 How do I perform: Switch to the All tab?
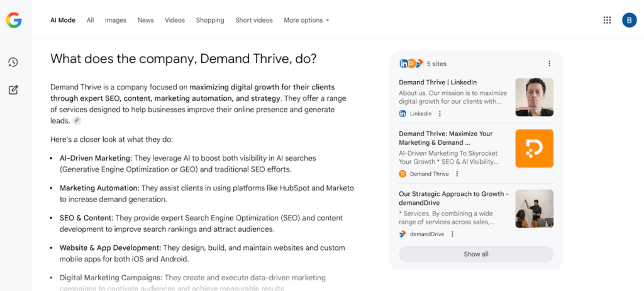coord(91,20)
